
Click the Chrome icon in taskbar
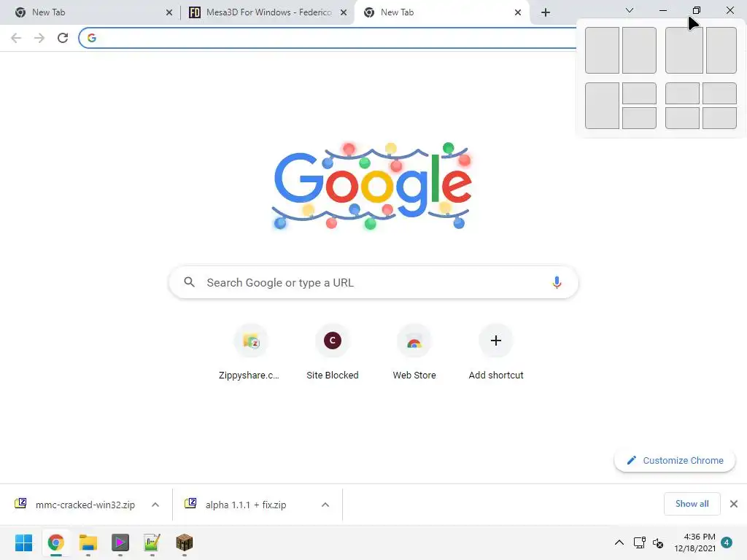[x=55, y=542]
